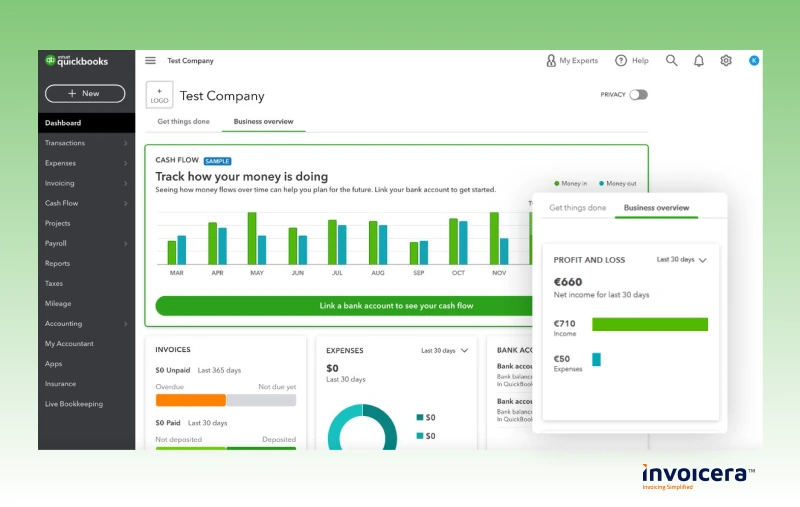The height and width of the screenshot is (507, 800).
Task: Click the blue K profile avatar
Action: [x=754, y=61]
